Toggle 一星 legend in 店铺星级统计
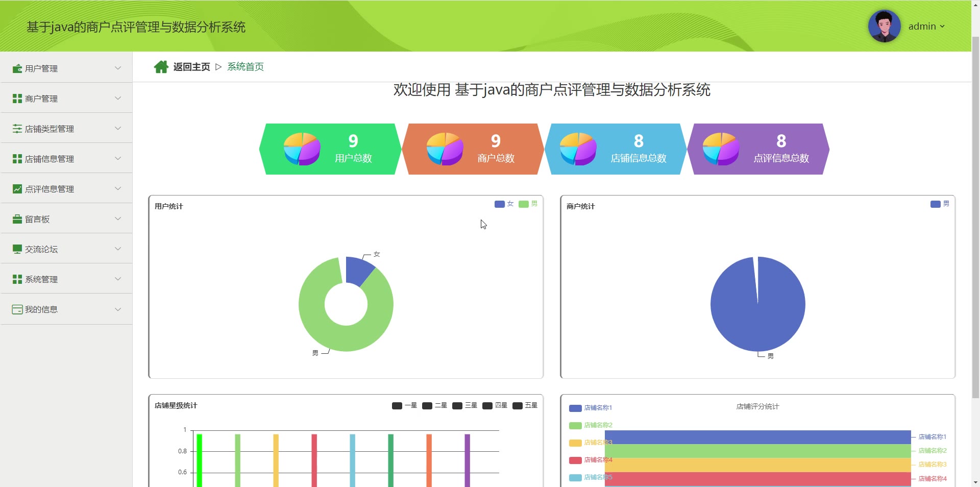980x487 pixels. coord(405,405)
